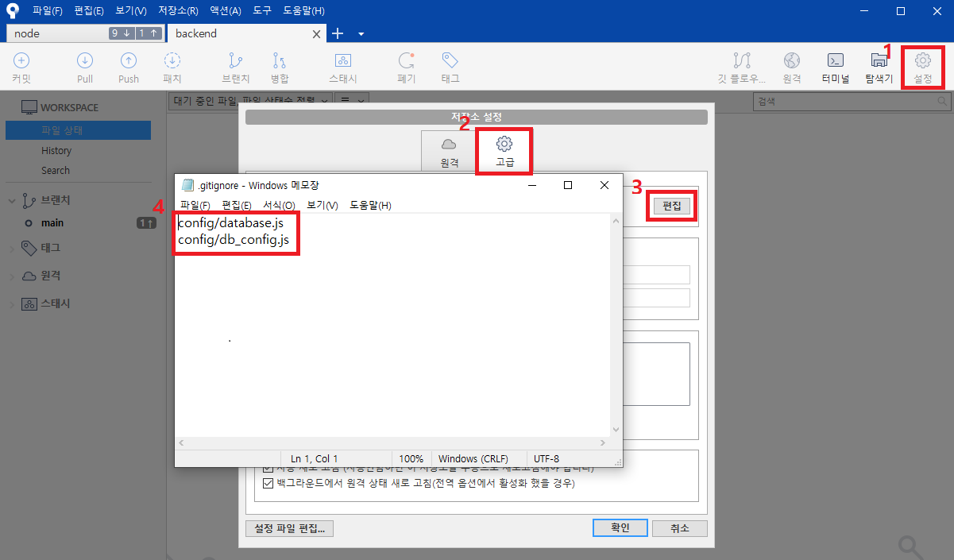Viewport: 954px width, 560px height.
Task: Confirm the dialog with the 확인 button
Action: click(620, 528)
